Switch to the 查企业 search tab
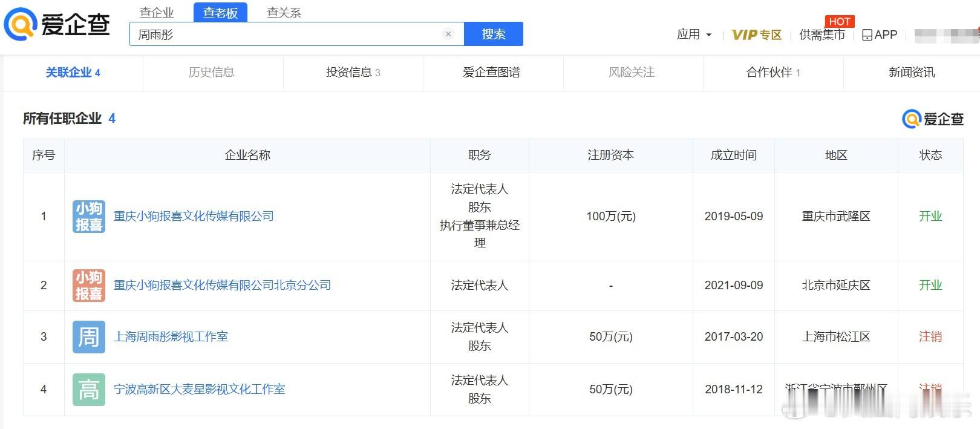The height and width of the screenshot is (429, 980). point(157,12)
